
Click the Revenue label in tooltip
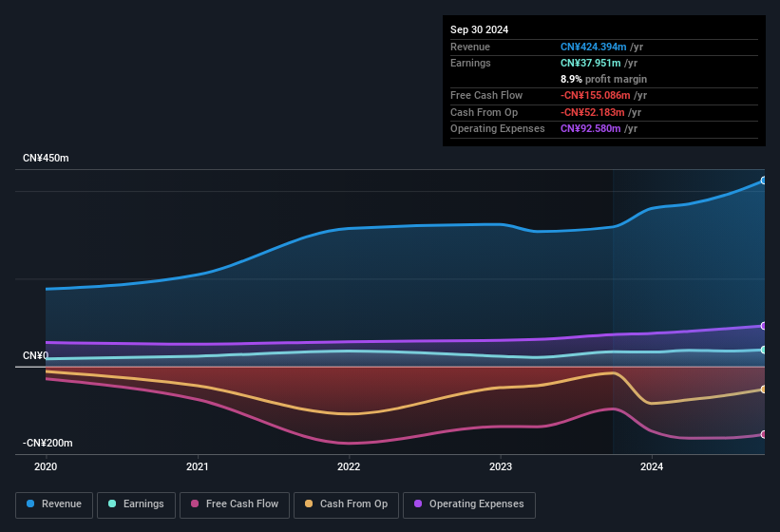click(470, 47)
